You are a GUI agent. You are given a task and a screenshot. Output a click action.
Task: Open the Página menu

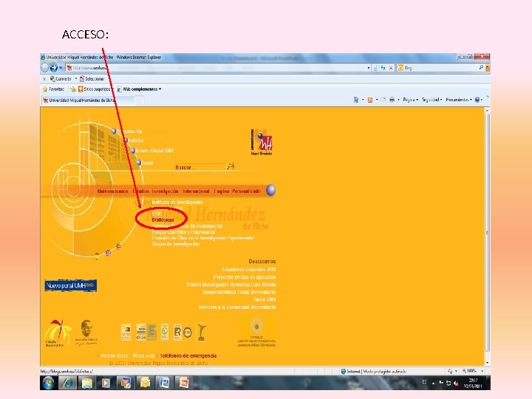point(410,100)
